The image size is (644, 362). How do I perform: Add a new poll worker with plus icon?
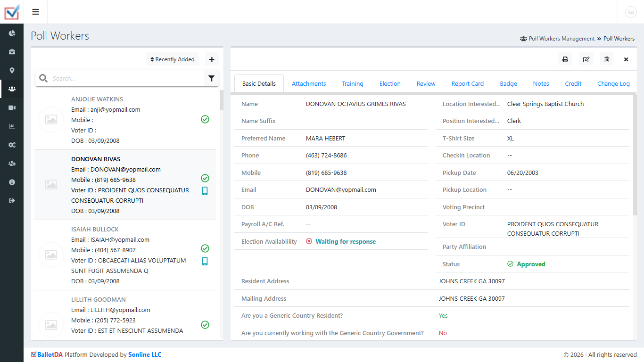[212, 59]
